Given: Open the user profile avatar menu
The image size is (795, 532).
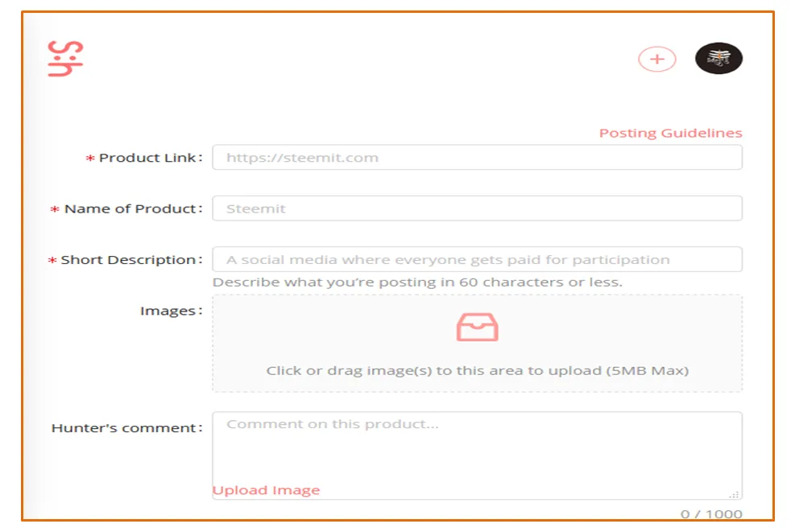Looking at the screenshot, I should pos(718,59).
